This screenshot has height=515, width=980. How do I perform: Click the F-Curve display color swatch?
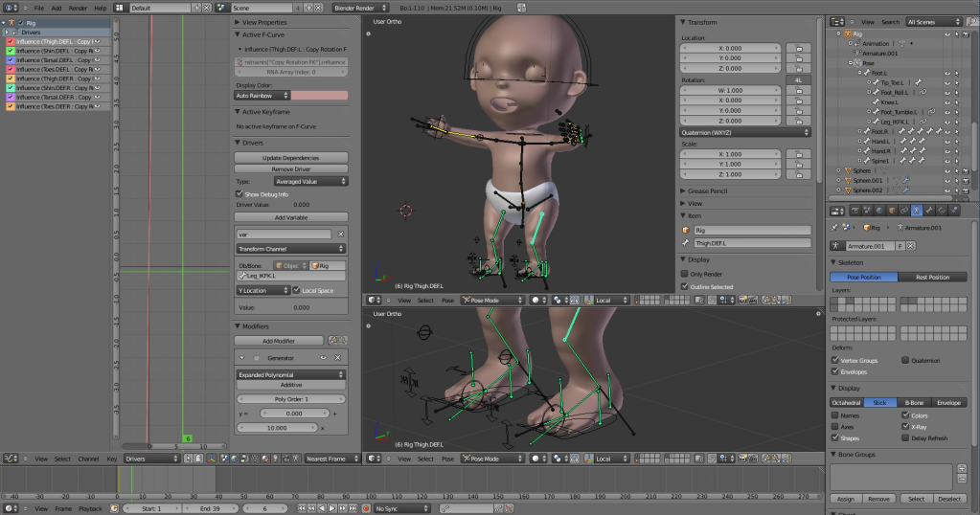pyautogui.click(x=319, y=96)
